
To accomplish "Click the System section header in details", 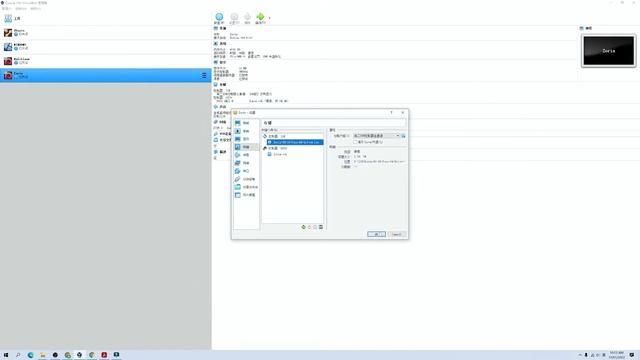I will [x=220, y=43].
